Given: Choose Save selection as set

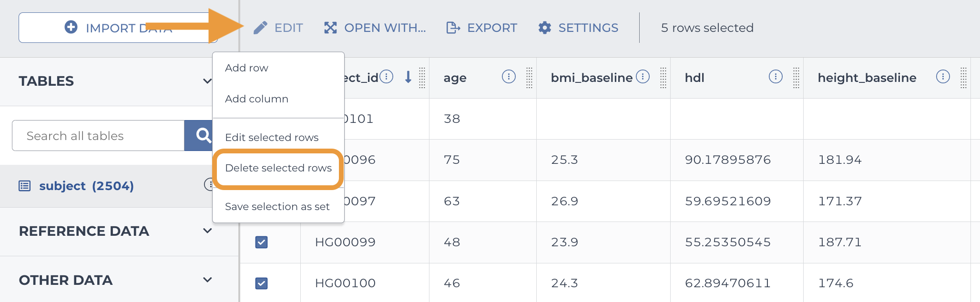Looking at the screenshot, I should (278, 206).
